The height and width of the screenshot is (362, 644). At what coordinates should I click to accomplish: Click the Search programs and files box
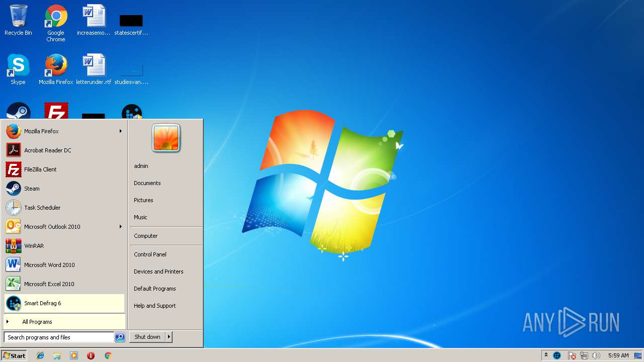(x=59, y=337)
